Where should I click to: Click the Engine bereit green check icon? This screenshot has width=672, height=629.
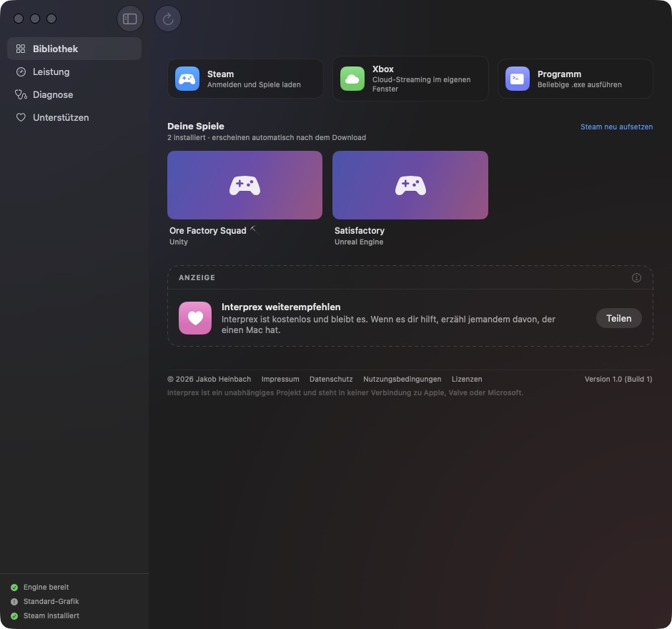pyautogui.click(x=14, y=588)
